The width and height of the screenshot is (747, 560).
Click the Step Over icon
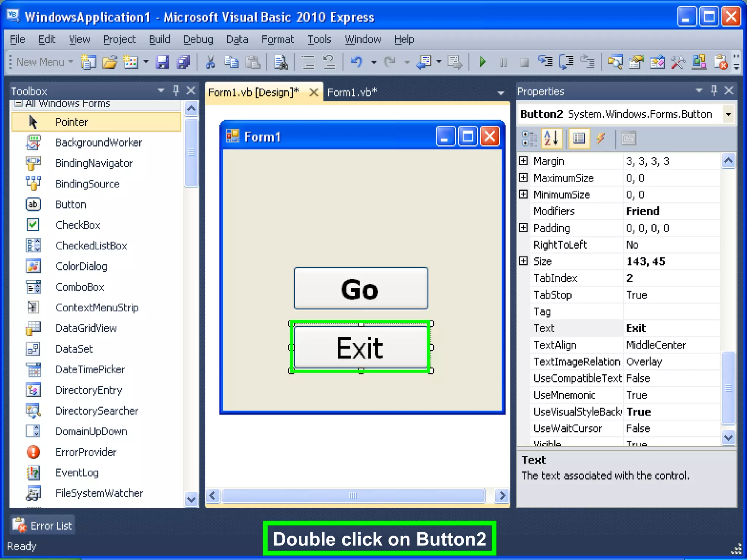[x=566, y=62]
